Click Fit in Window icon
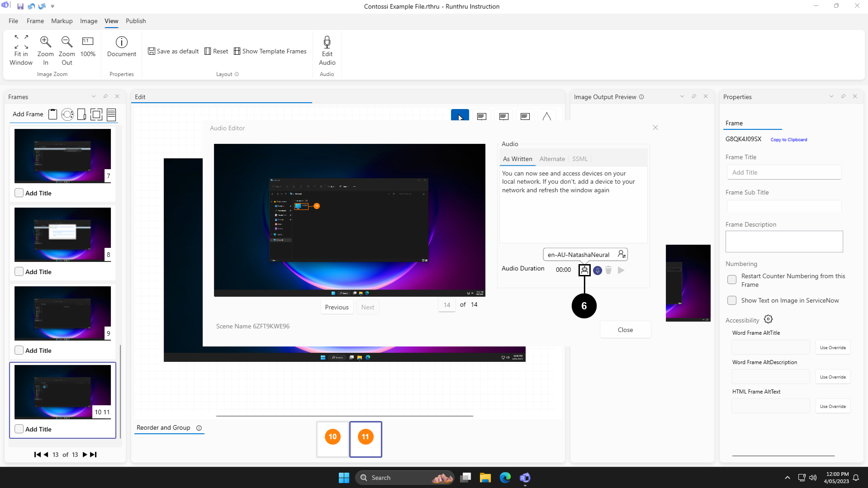 coord(21,42)
